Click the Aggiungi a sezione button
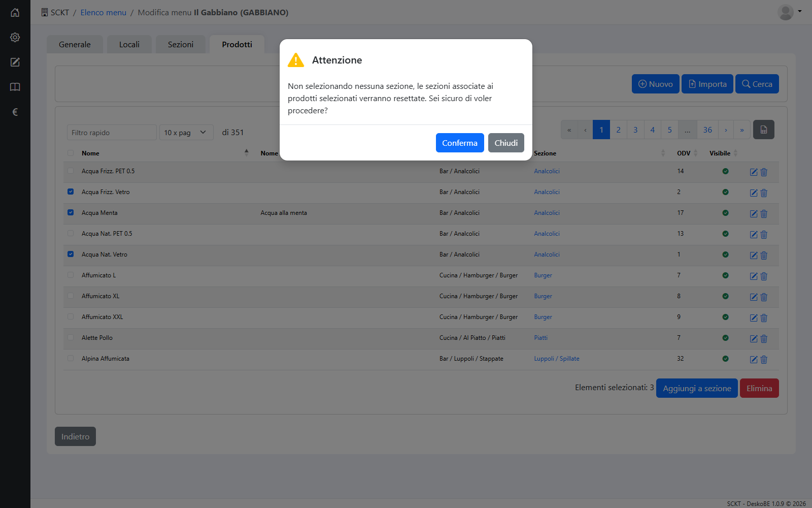 click(697, 388)
